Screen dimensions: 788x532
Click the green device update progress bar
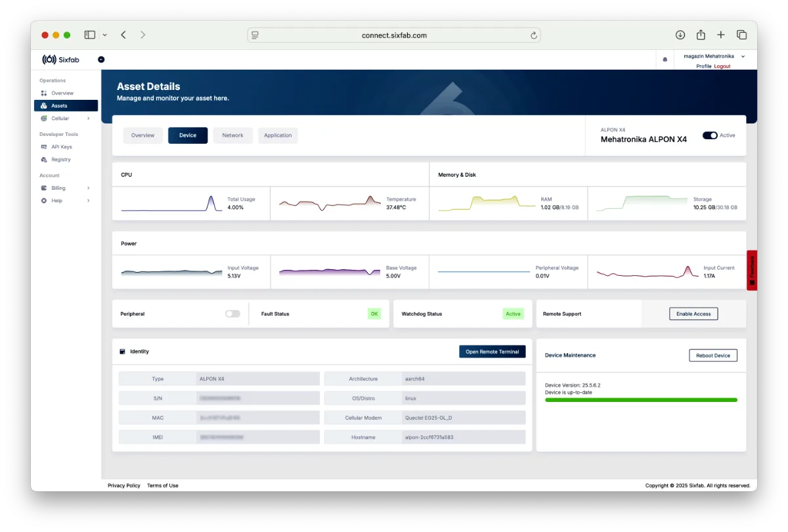coord(641,400)
